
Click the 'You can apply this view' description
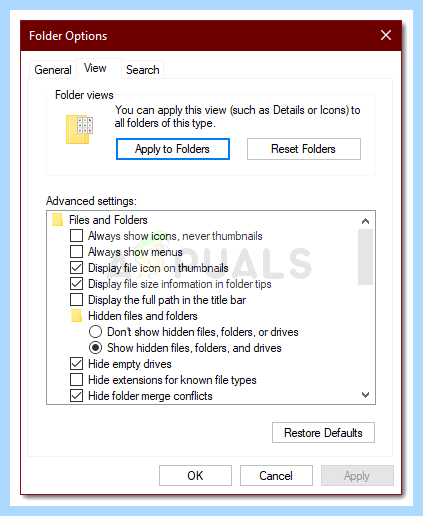pyautogui.click(x=237, y=117)
